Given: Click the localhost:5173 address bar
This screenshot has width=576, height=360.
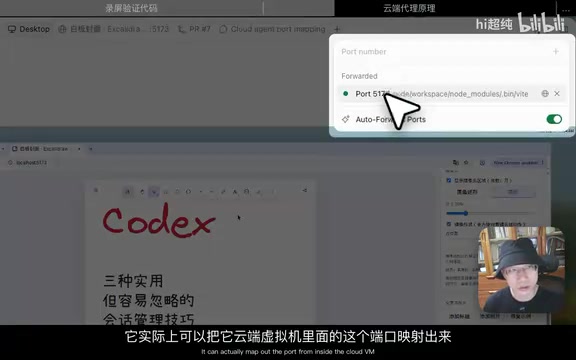Looking at the screenshot, I should tap(32, 162).
